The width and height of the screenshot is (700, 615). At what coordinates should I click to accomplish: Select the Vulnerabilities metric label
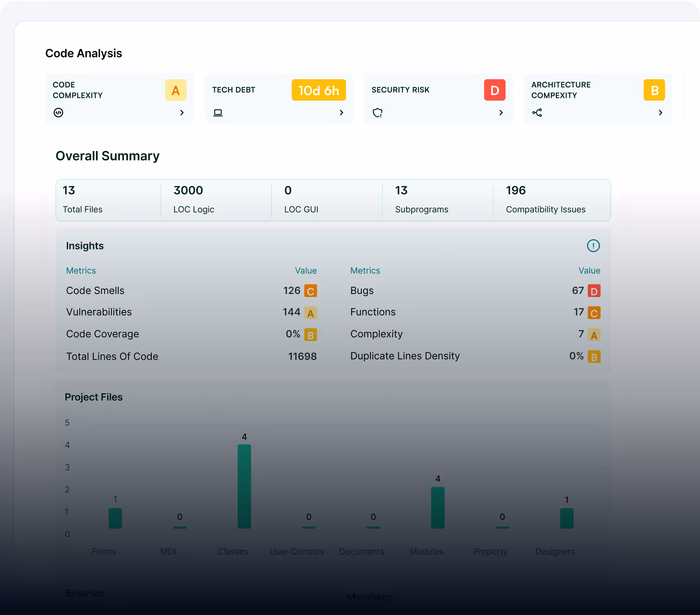pos(99,312)
